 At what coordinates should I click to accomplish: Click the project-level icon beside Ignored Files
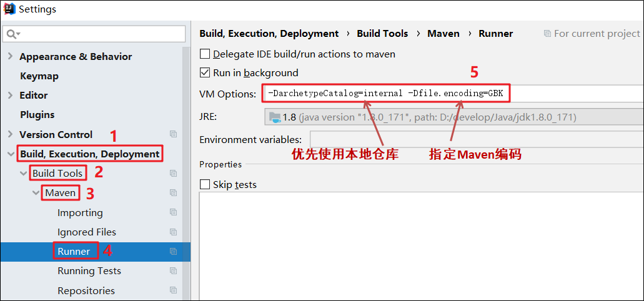coord(173,232)
